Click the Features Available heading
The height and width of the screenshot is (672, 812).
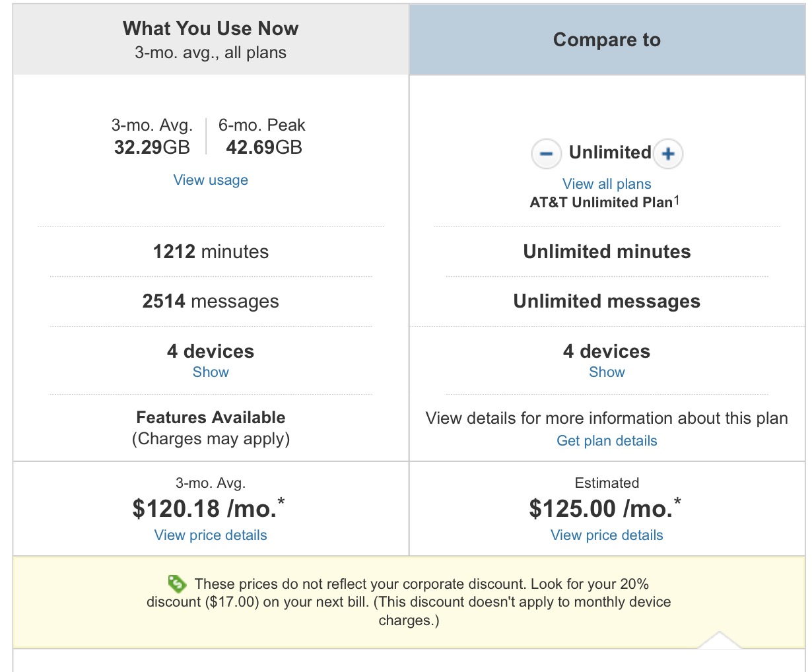[211, 417]
